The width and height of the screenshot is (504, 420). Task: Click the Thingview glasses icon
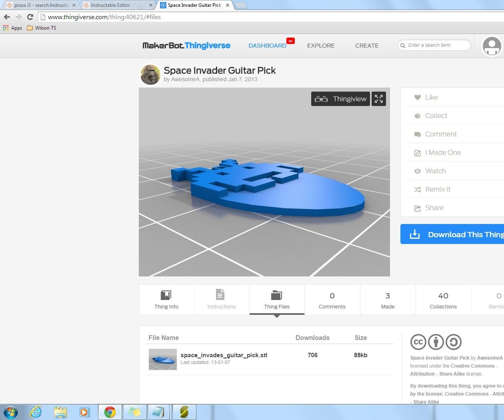click(x=321, y=99)
